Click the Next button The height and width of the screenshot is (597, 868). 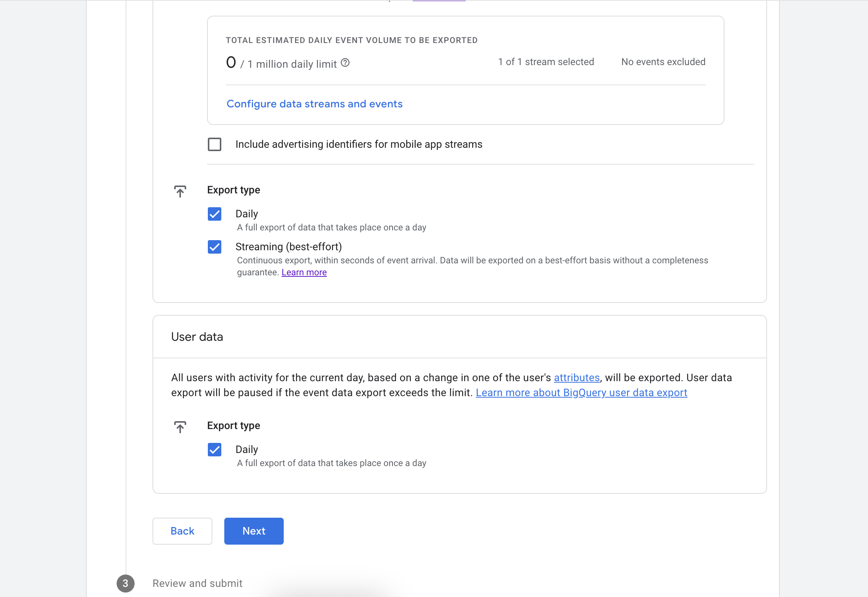254,531
